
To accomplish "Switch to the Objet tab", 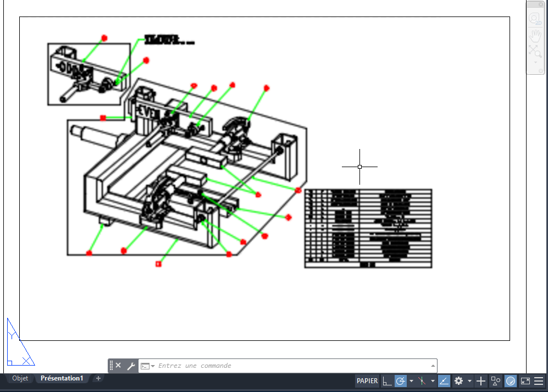I will [20, 378].
